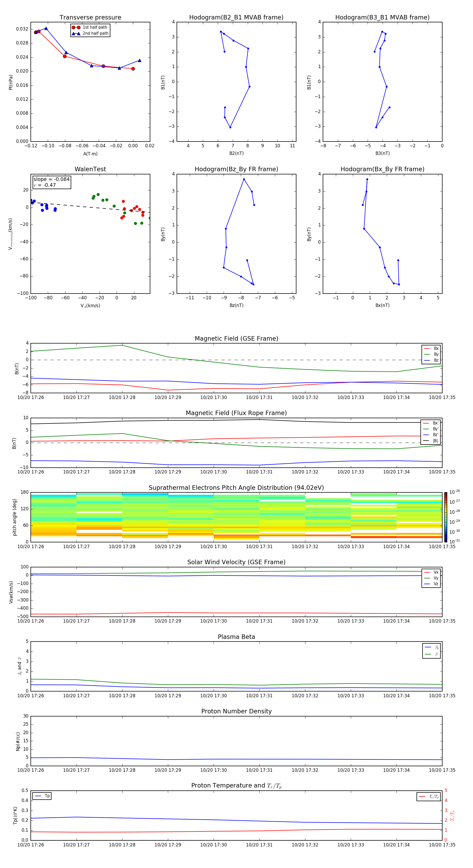Click the "r = -0.47" annotation text
This screenshot has height=868, width=473.
click(45, 185)
